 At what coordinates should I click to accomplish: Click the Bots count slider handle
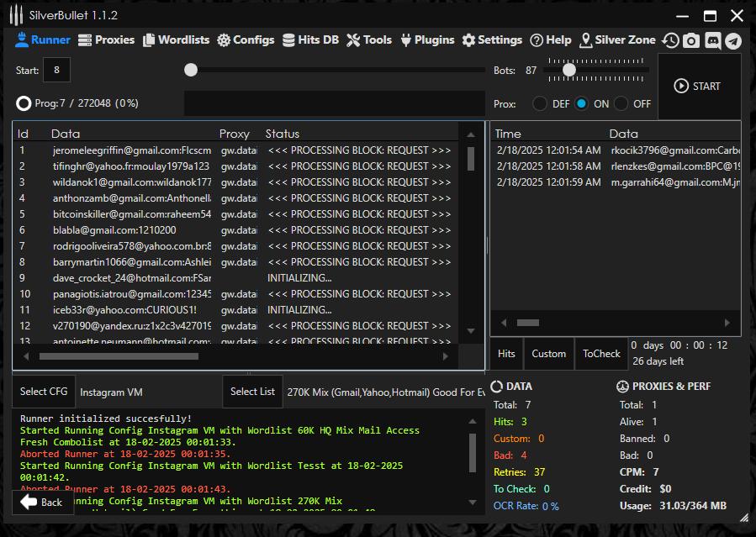[569, 71]
